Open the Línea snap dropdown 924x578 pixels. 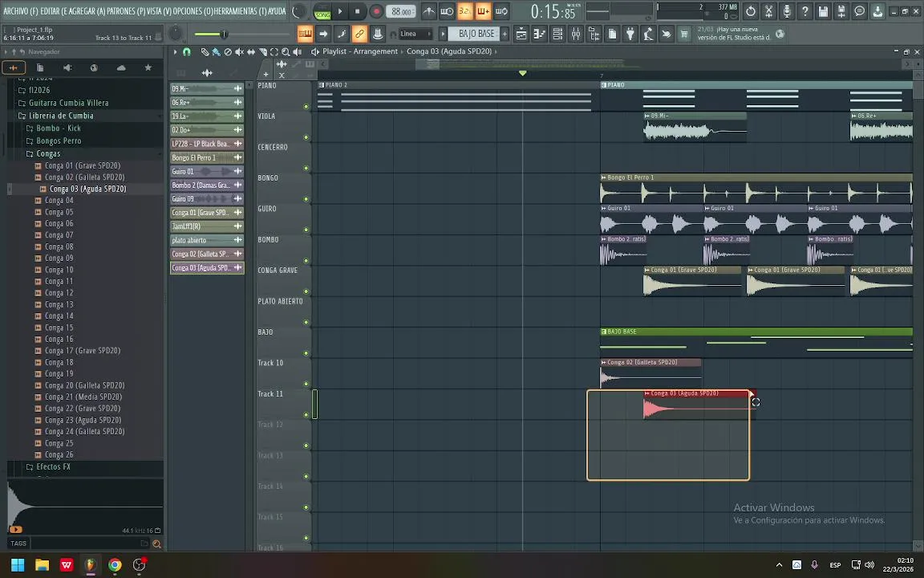pos(415,35)
